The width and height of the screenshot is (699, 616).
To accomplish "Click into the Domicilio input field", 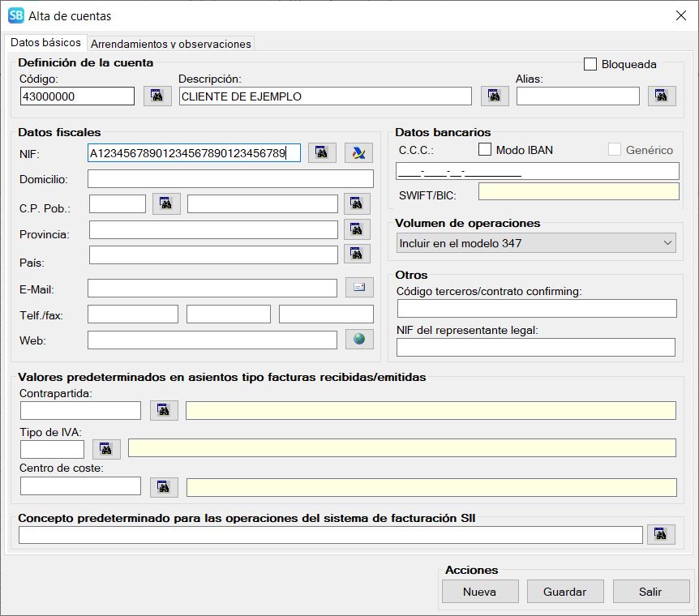I will tap(230, 179).
